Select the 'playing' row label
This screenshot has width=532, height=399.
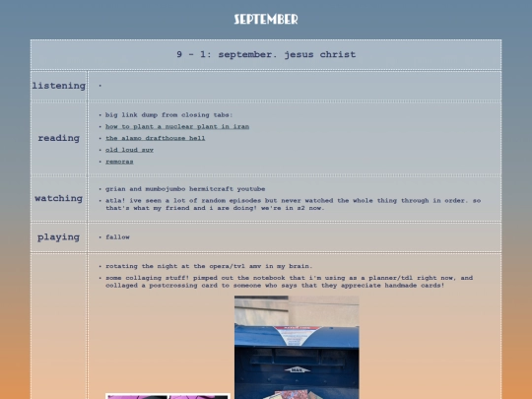click(59, 237)
